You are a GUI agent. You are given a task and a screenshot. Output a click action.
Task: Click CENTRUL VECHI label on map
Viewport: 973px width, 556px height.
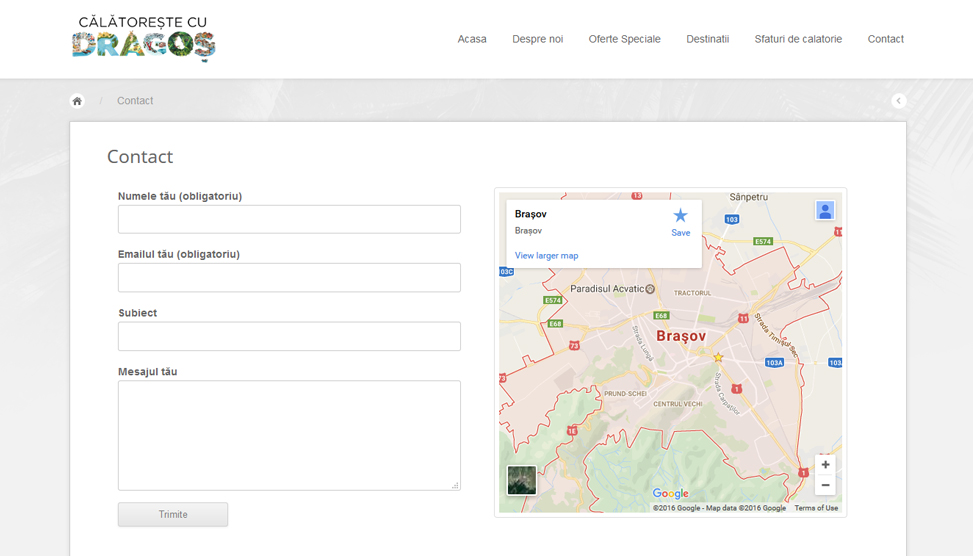[x=678, y=404]
